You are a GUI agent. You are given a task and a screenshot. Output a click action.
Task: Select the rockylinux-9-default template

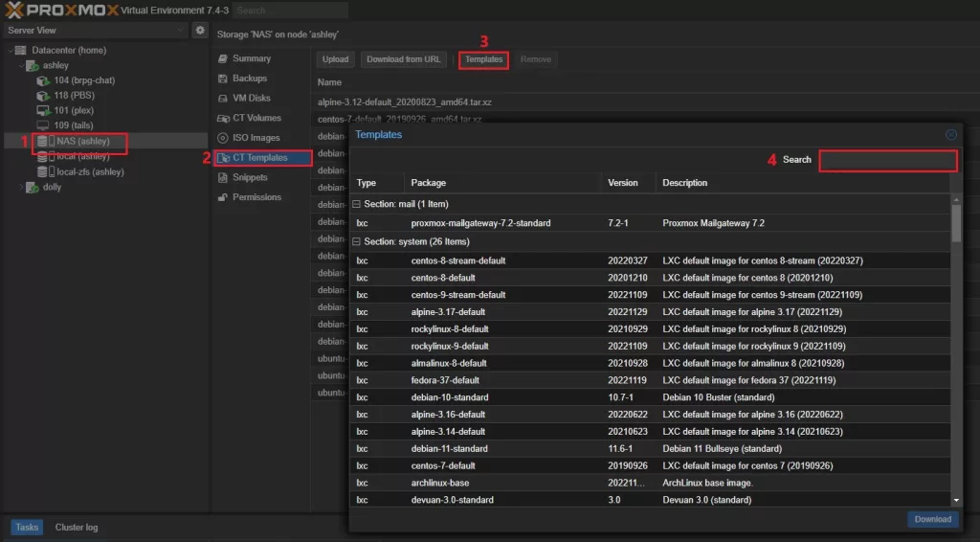click(650, 346)
